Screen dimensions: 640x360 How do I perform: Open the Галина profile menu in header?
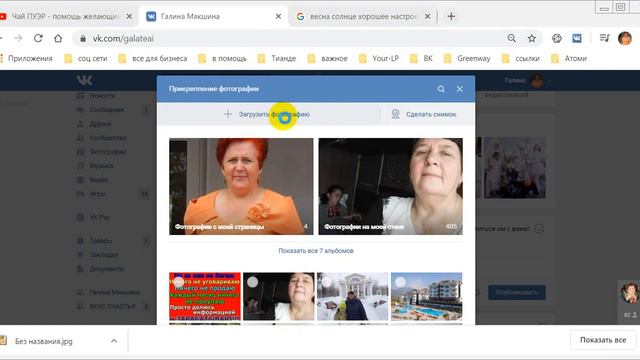click(527, 80)
